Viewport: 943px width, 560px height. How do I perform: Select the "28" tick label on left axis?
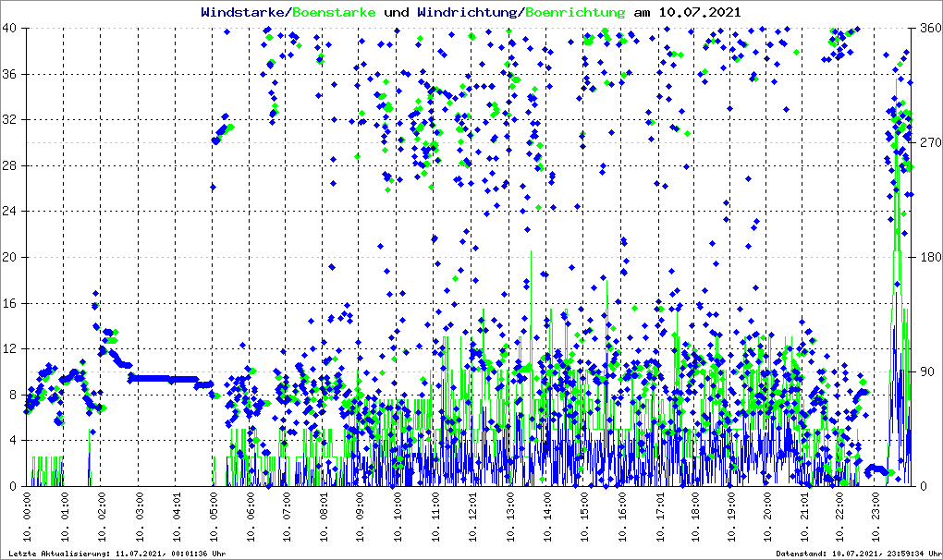point(13,165)
